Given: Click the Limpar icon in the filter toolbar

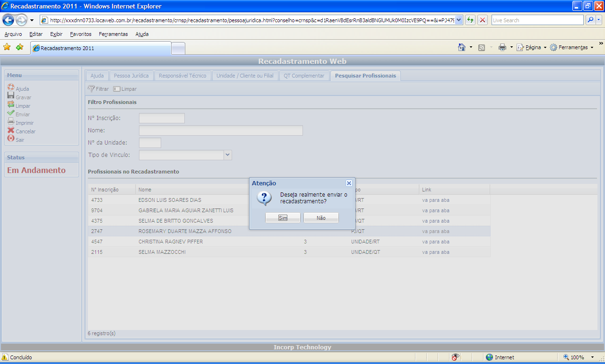Looking at the screenshot, I should (x=117, y=88).
